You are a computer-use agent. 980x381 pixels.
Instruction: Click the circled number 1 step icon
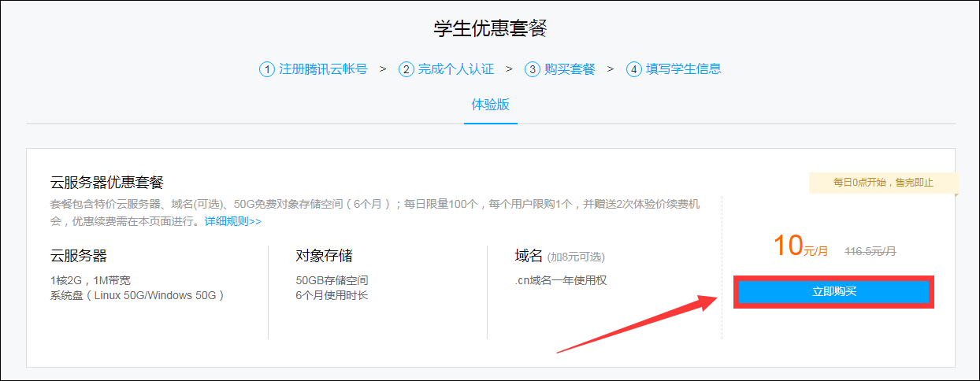(x=267, y=69)
